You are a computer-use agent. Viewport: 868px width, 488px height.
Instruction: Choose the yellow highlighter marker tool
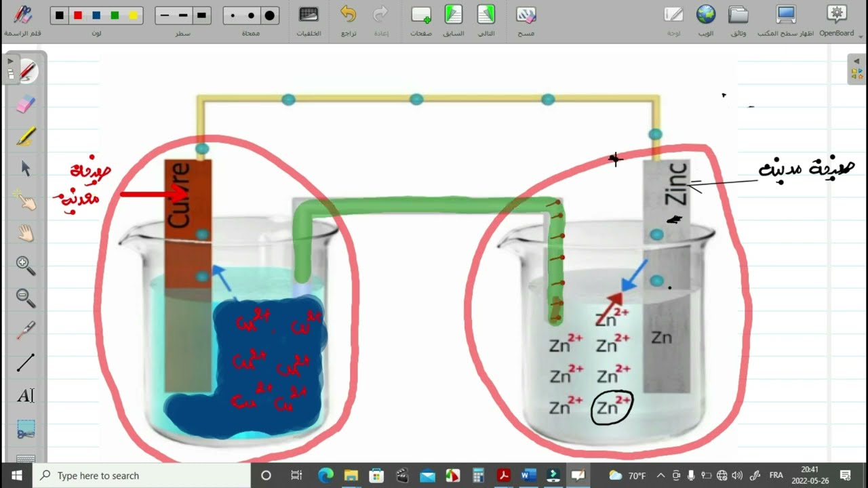click(x=26, y=136)
